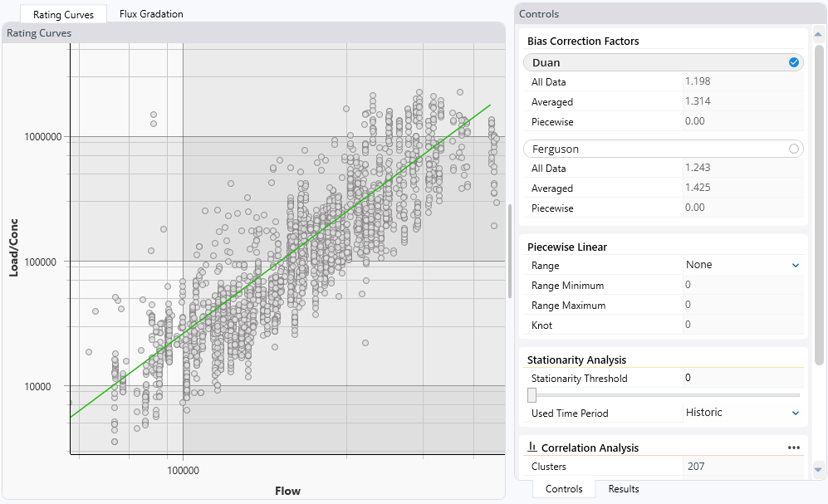Click the Range Maximum value field
The width and height of the screenshot is (828, 504).
pos(742,305)
